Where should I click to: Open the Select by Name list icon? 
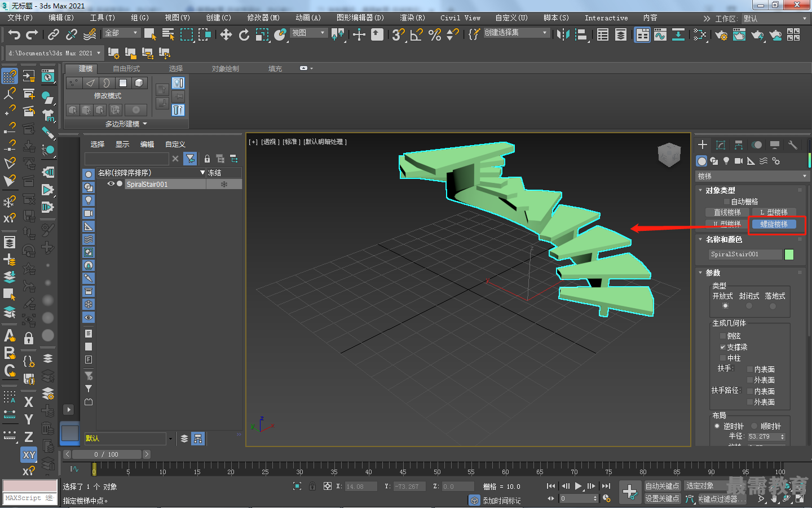click(x=168, y=34)
